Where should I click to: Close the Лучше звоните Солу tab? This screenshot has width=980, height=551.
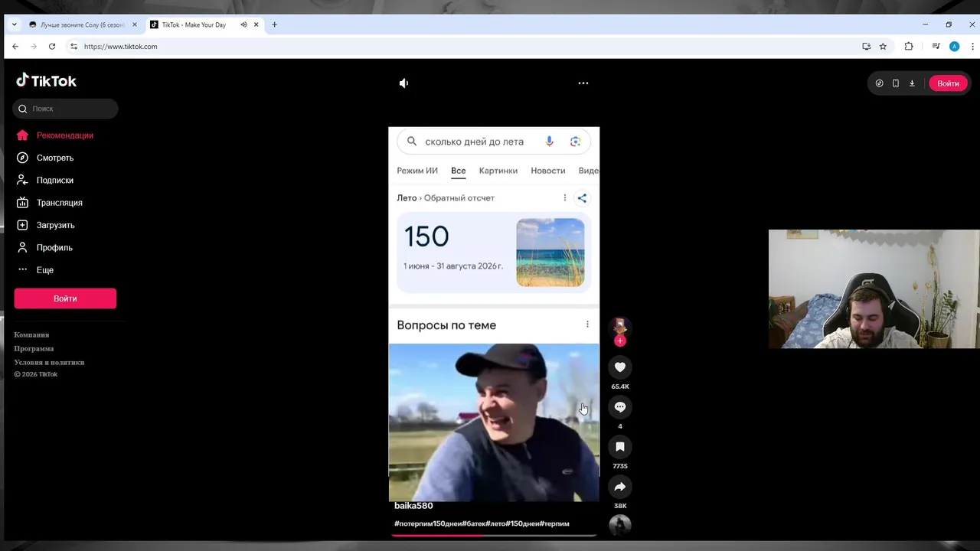tap(135, 24)
